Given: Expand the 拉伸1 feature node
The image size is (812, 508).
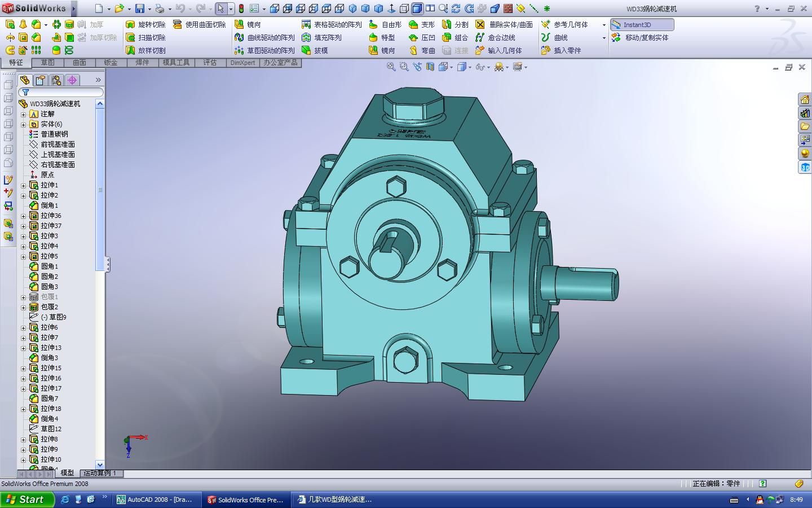Looking at the screenshot, I should point(24,185).
